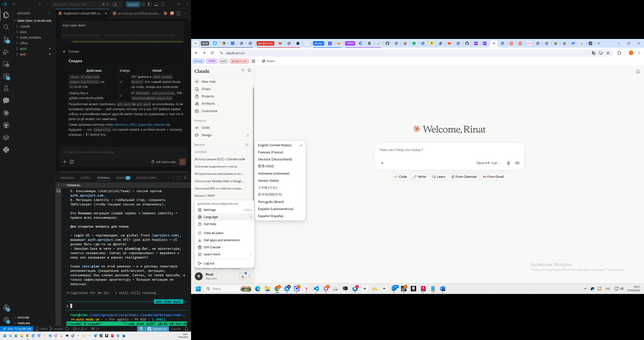Toggle the VS Code bottom panel layout
Image resolution: width=644 pixels, height=340 pixels.
(x=156, y=4)
